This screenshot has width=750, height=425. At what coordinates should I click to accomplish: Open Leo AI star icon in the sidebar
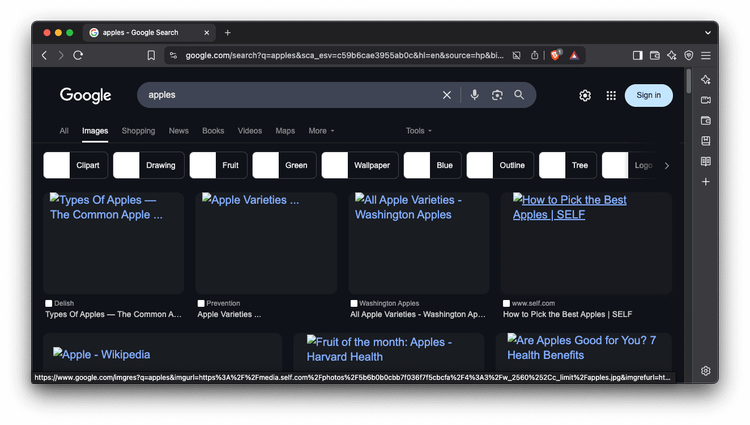(x=706, y=80)
